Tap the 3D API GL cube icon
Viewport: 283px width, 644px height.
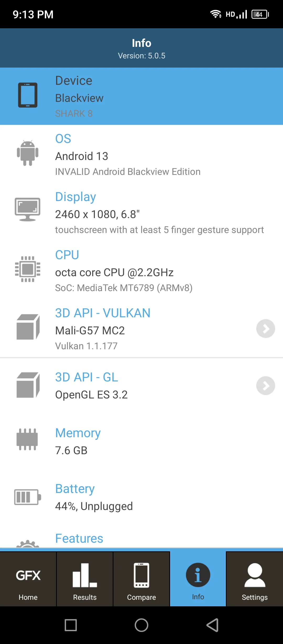coord(28,385)
